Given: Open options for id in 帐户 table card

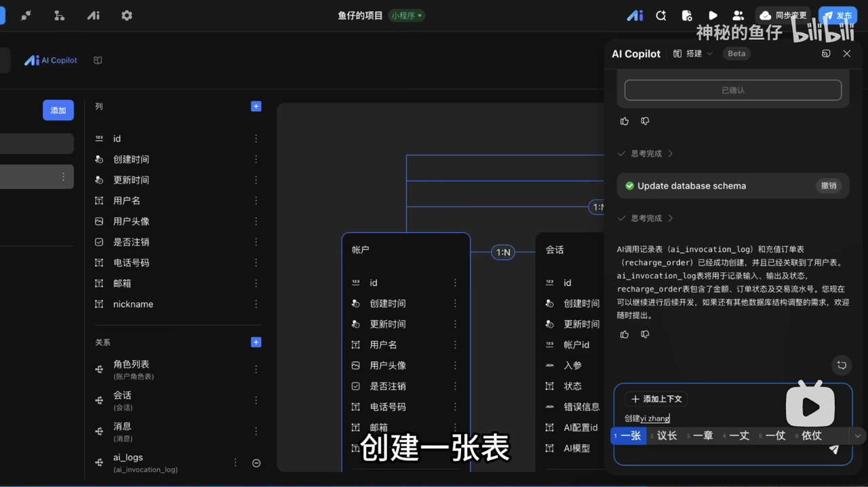Looking at the screenshot, I should (x=455, y=283).
